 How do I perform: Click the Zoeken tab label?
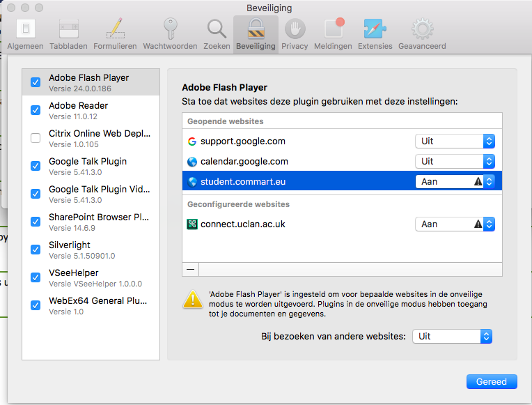(217, 46)
